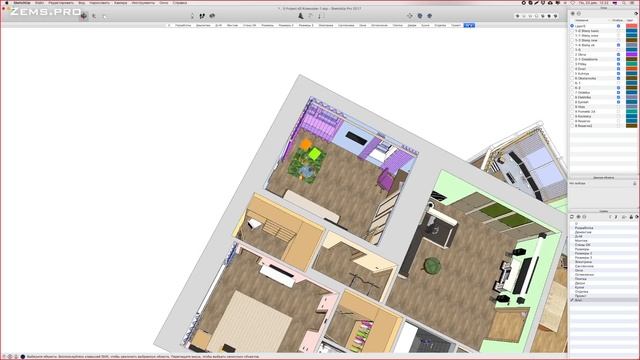Click the round green pouf in living room
Image resolution: width=640 pixels, height=360 pixels.
(433, 266)
